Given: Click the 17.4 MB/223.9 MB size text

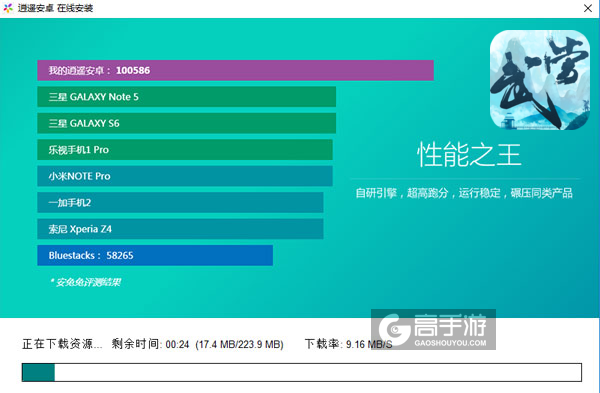Looking at the screenshot, I should 240,344.
